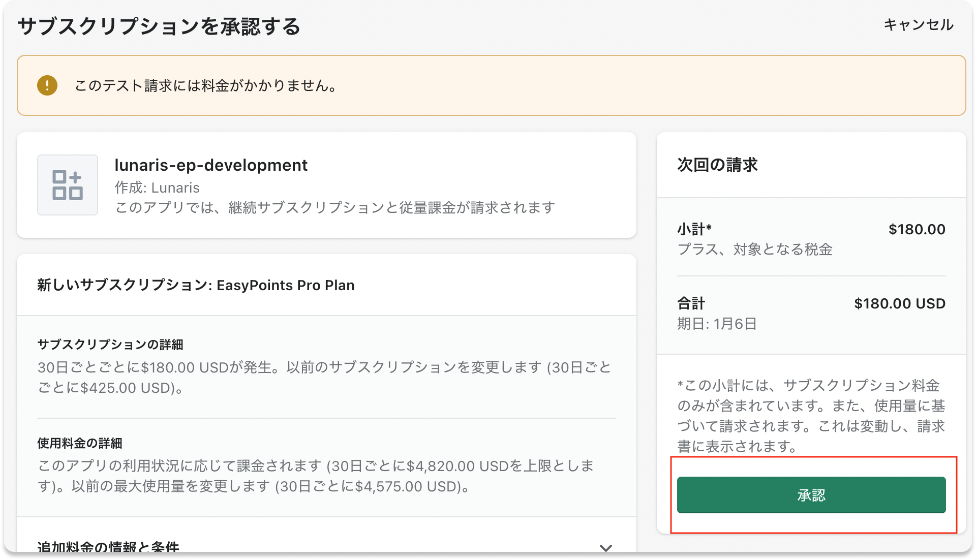The width and height of the screenshot is (976, 560).
Task: Click the 次回の請求 billing header
Action: (x=717, y=165)
